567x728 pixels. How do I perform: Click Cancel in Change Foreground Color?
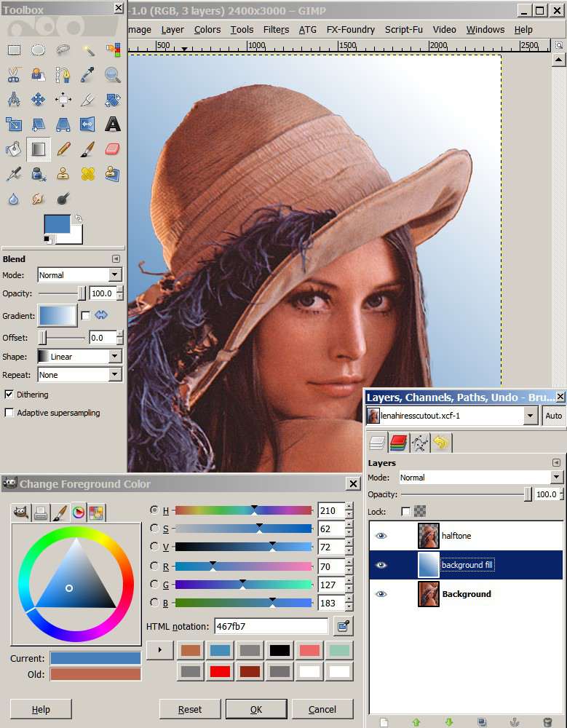[322, 709]
